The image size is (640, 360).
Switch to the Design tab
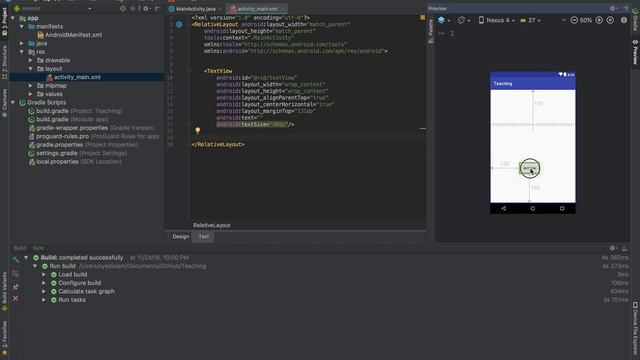tap(180, 237)
